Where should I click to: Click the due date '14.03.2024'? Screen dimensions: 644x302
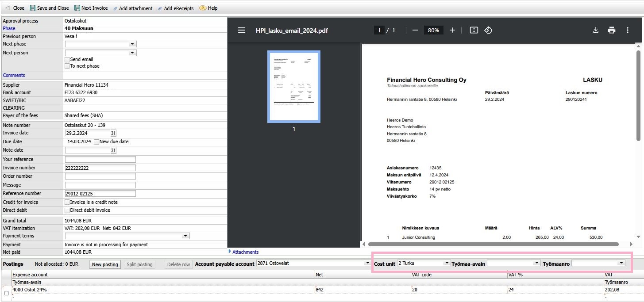coord(79,141)
